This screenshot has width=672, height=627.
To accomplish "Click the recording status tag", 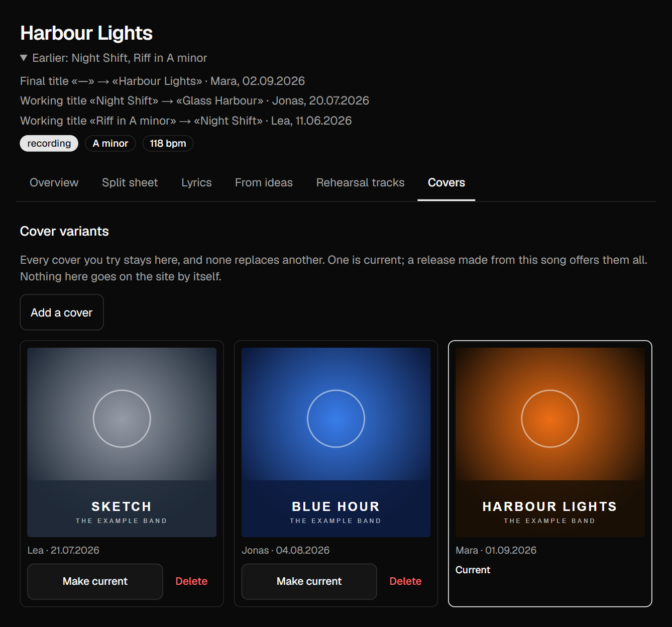I will [x=49, y=143].
